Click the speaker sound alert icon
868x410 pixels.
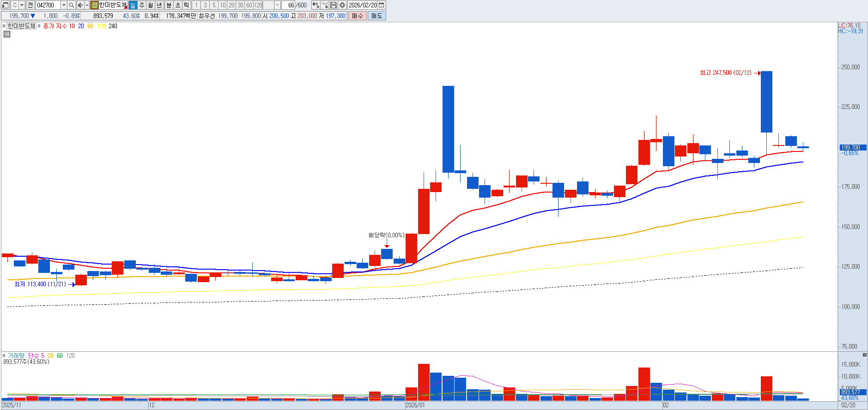point(80,5)
